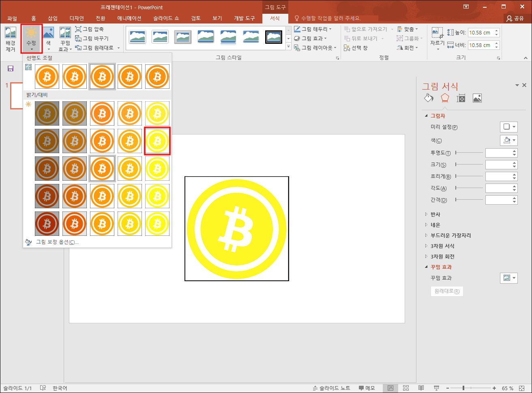Switch to the 애니메이션 (Animations) tab
Viewport: 532px width, 393px height.
tap(129, 18)
